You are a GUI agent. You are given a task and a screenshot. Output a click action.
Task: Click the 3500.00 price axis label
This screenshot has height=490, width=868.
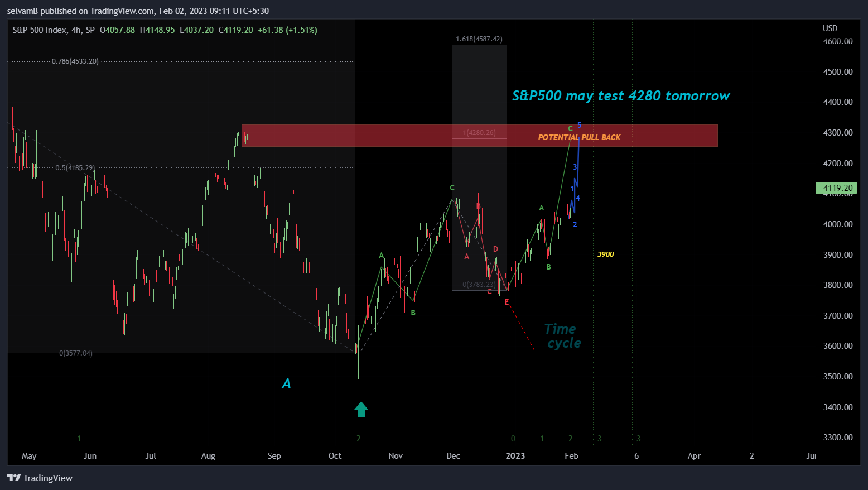pyautogui.click(x=838, y=377)
